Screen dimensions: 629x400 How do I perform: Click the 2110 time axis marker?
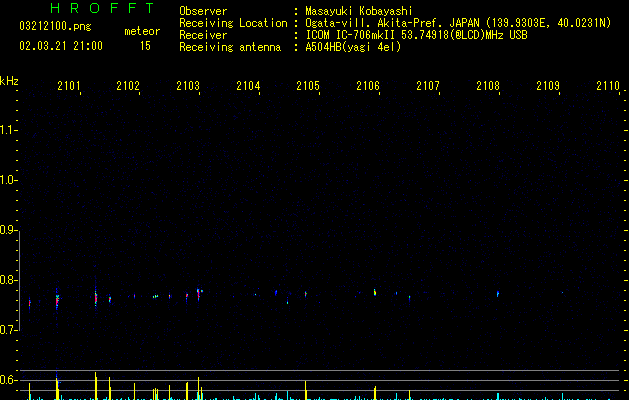(608, 85)
